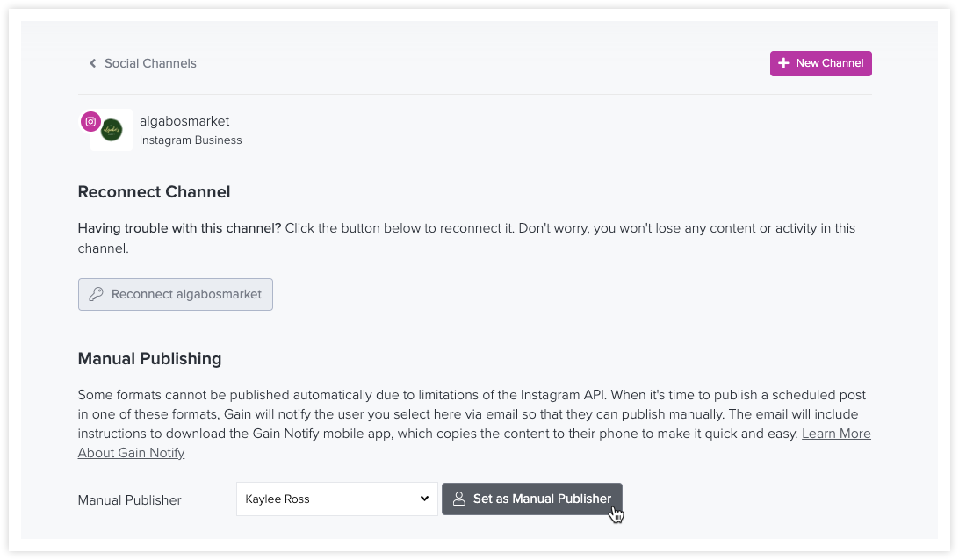Click the Manual Publishing heading
Screen dimensions: 959x560
pos(149,359)
